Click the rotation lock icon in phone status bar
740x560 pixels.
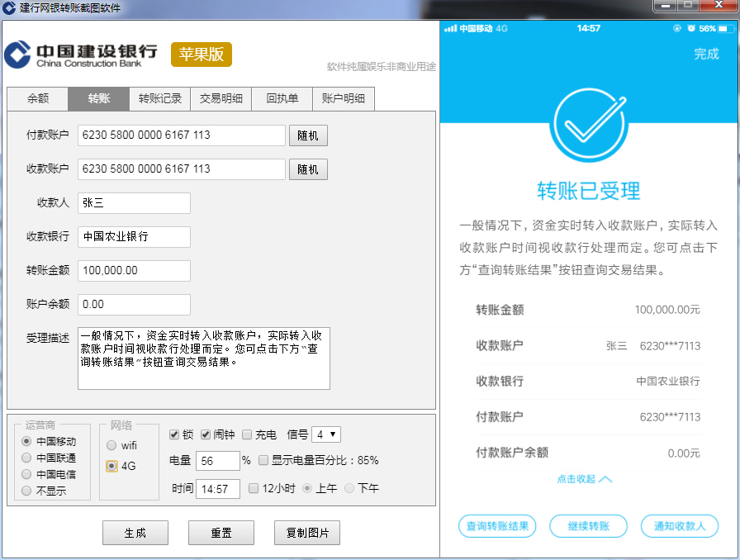(x=677, y=28)
